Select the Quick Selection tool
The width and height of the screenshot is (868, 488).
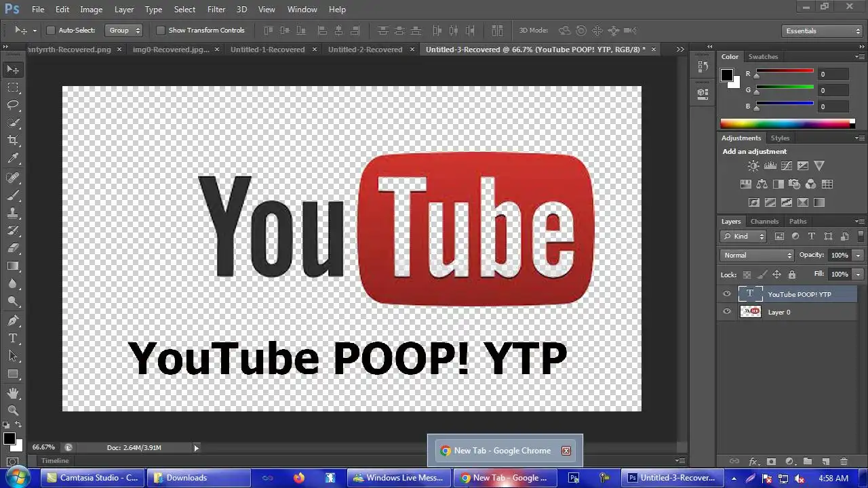tap(13, 123)
